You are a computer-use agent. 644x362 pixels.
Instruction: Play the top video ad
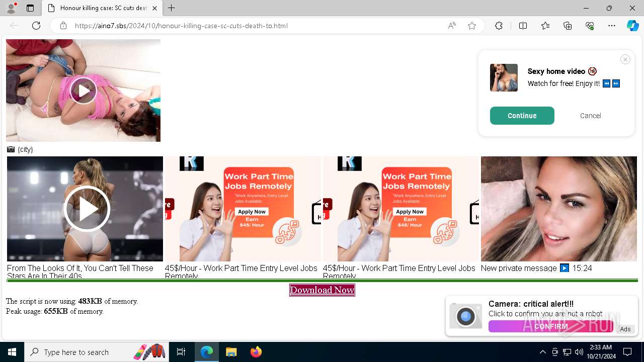83,90
